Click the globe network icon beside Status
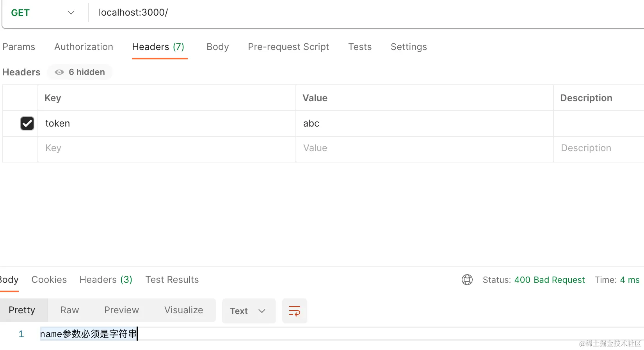The height and width of the screenshot is (350, 644). tap(467, 280)
